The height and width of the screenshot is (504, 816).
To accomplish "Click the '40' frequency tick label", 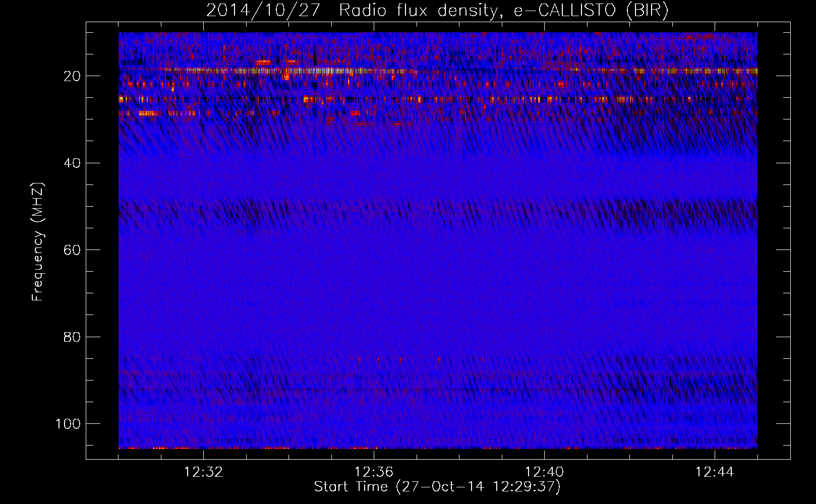I will coord(73,163).
